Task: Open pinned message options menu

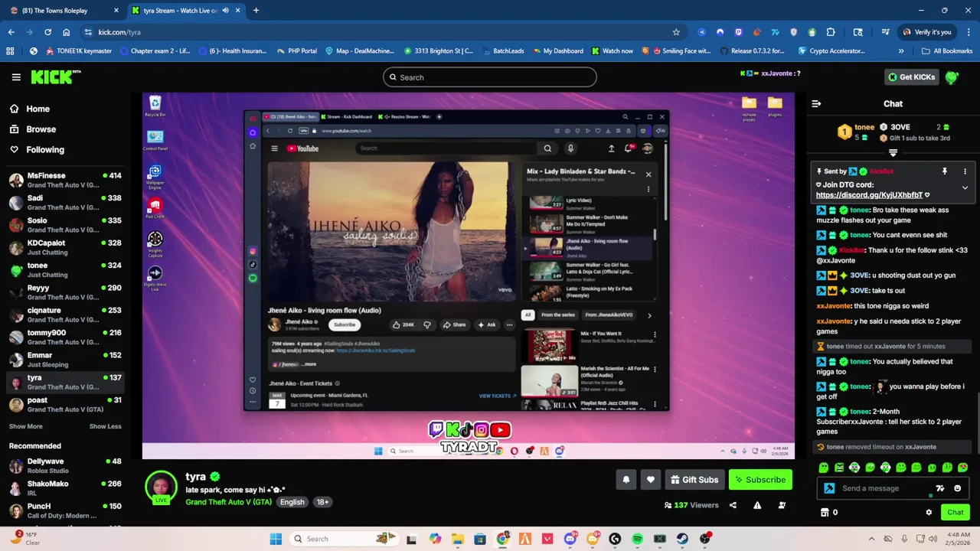Action: click(x=965, y=171)
